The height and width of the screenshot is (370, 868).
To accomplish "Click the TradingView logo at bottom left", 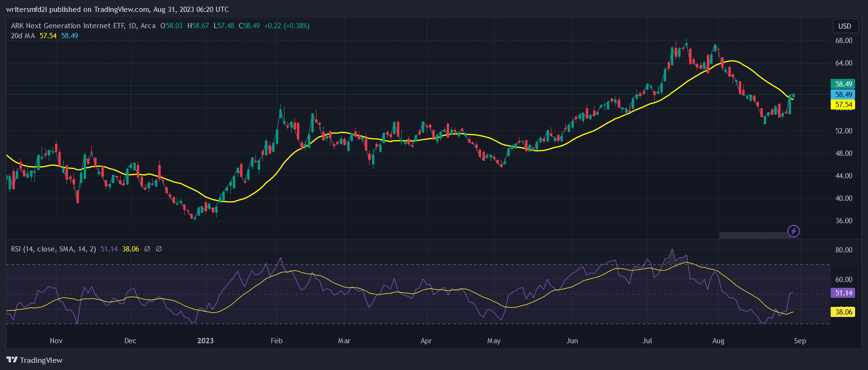I will click(x=34, y=360).
